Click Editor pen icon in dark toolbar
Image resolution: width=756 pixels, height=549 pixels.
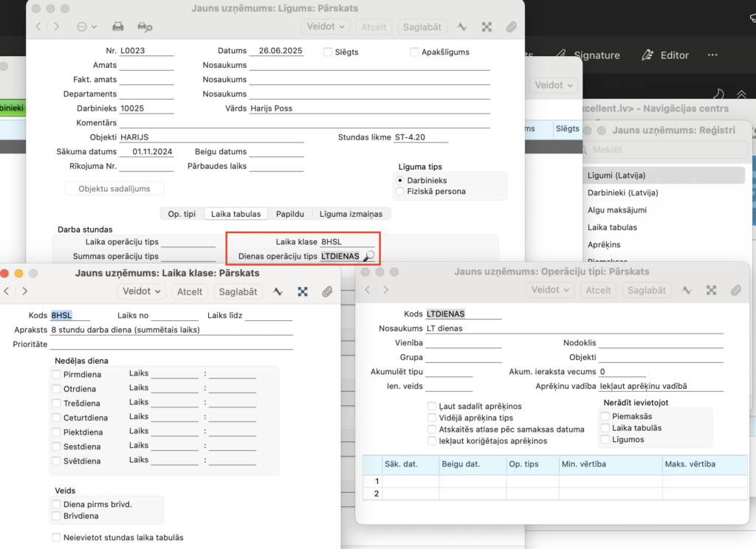click(647, 55)
